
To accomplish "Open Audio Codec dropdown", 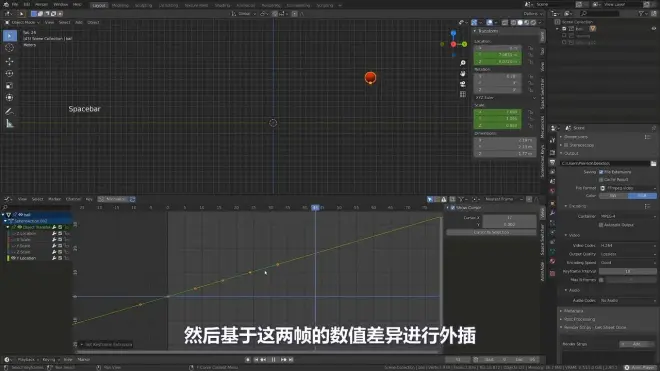I will (628, 301).
